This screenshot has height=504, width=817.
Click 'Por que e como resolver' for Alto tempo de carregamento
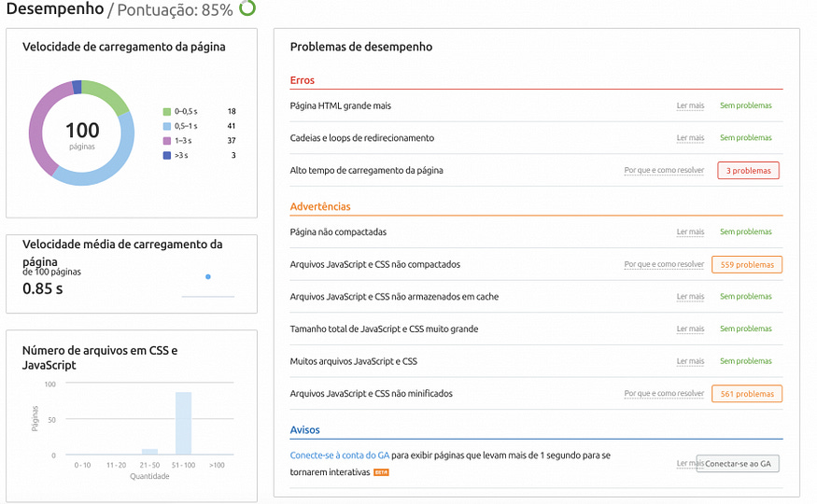[664, 170]
